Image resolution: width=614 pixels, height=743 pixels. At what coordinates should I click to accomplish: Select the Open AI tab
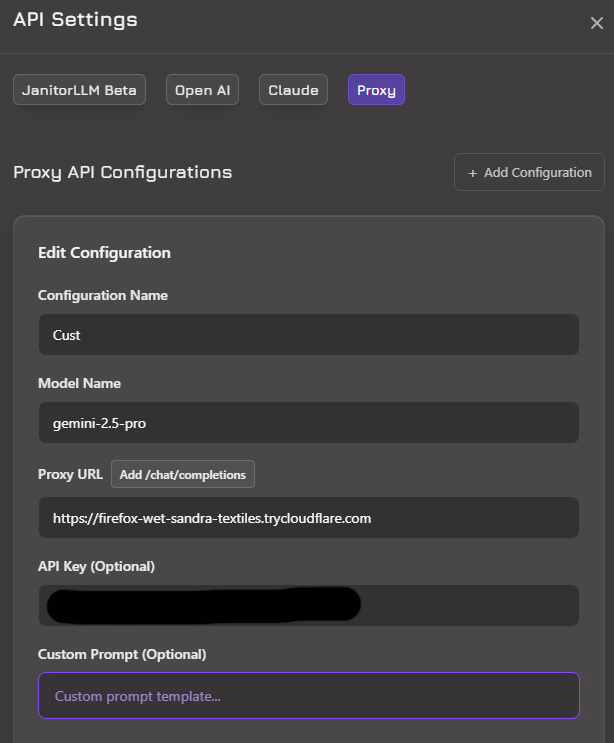[202, 90]
